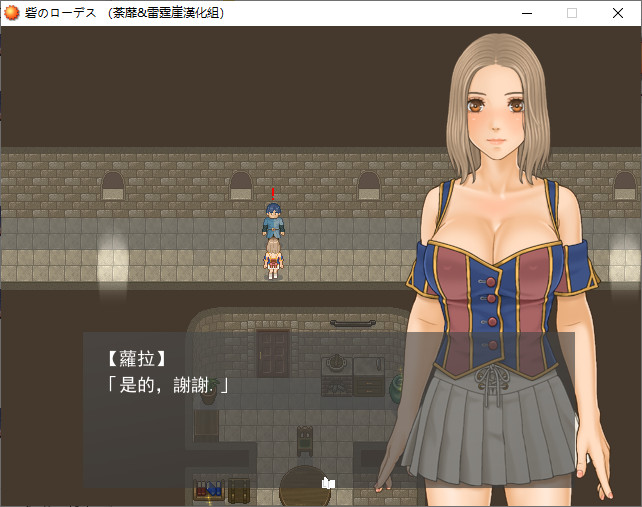Click the arched window left of the NPC
This screenshot has height=507, width=642.
(x=241, y=185)
